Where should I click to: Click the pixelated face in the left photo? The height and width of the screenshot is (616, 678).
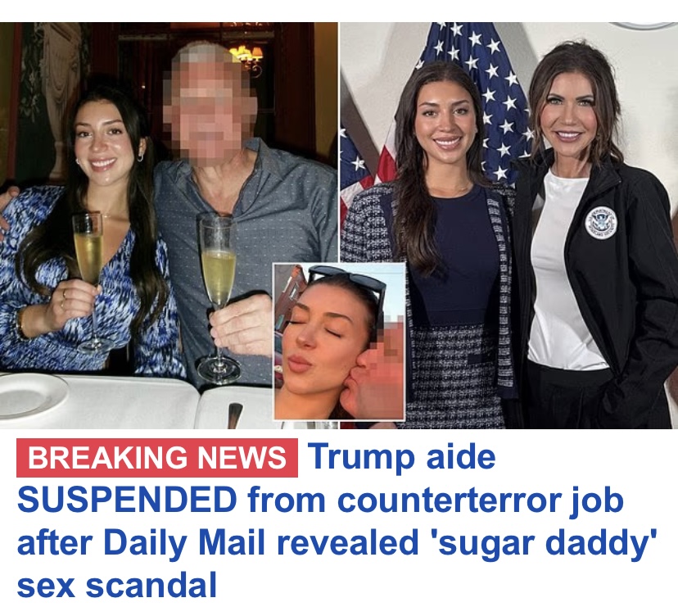click(210, 104)
